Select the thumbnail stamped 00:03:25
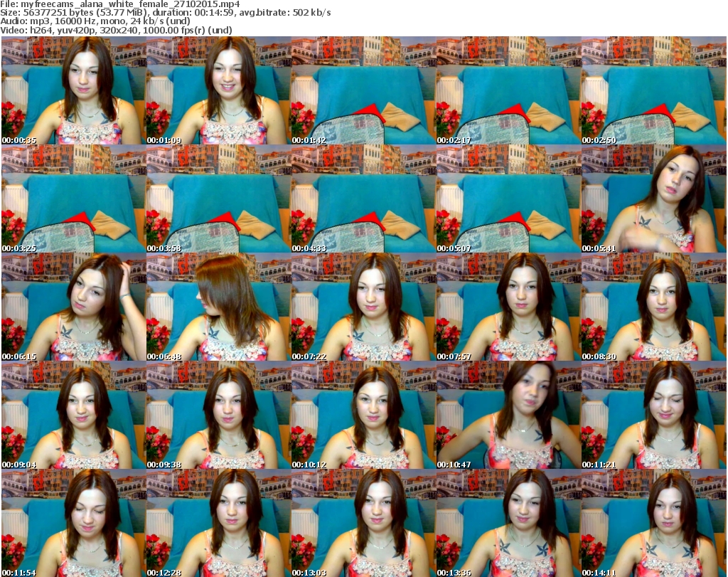This screenshot has height=577, width=728. click(74, 198)
